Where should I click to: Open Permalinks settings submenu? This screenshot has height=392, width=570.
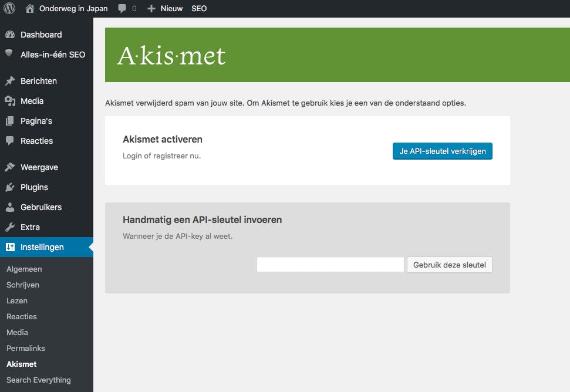click(26, 349)
